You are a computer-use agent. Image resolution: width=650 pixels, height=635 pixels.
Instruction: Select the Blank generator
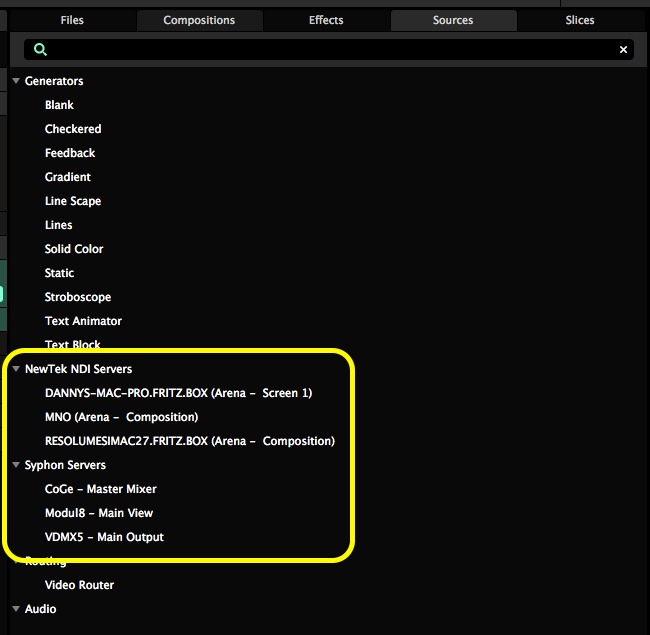(x=59, y=105)
